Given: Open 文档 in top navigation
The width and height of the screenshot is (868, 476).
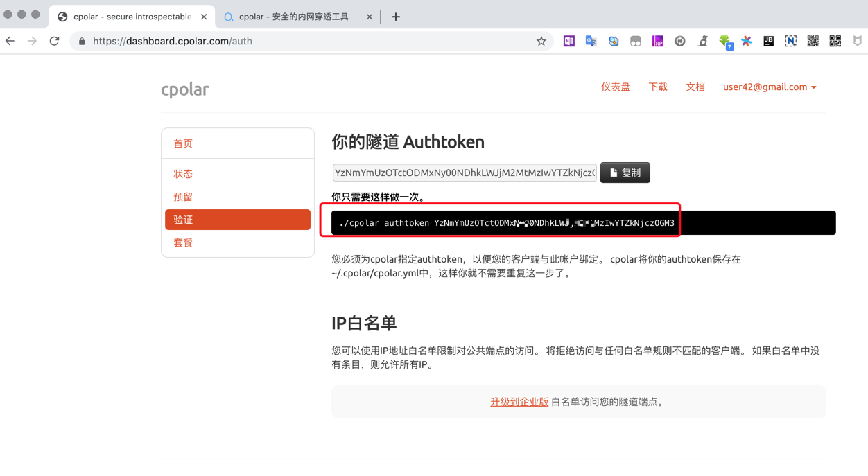Looking at the screenshot, I should coord(695,87).
